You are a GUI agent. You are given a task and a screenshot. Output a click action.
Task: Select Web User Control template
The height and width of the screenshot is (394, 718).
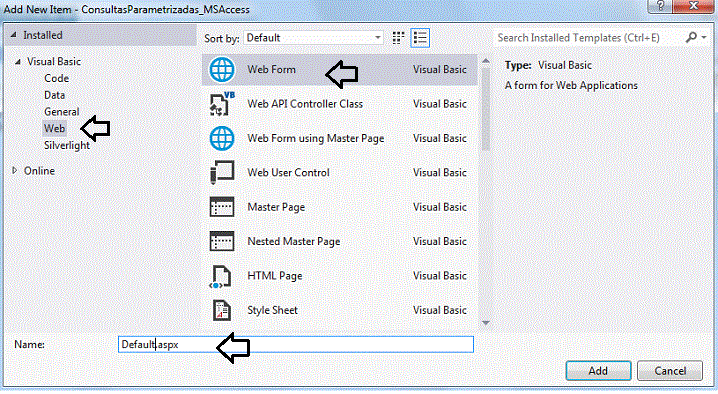(288, 173)
